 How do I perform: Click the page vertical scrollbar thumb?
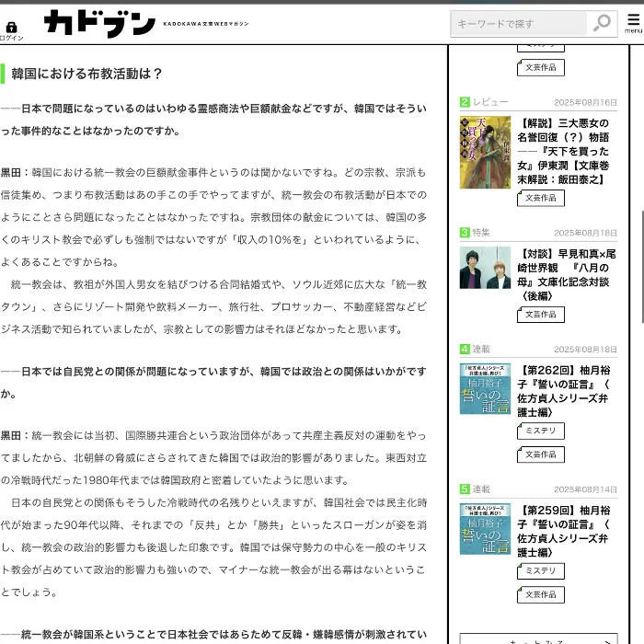(642, 267)
